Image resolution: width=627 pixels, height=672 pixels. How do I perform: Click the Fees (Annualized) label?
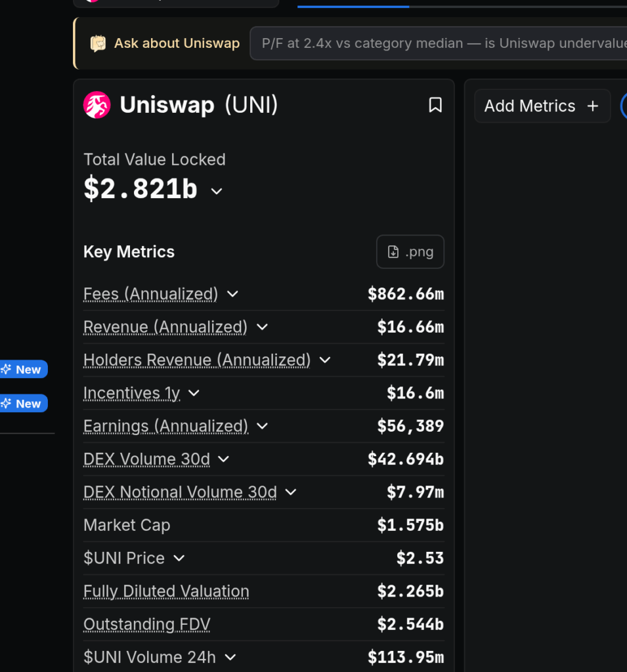coord(150,294)
